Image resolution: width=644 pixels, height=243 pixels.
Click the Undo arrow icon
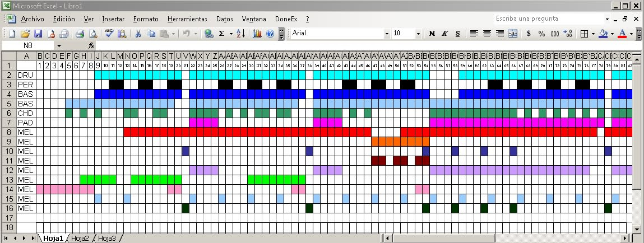[187, 34]
